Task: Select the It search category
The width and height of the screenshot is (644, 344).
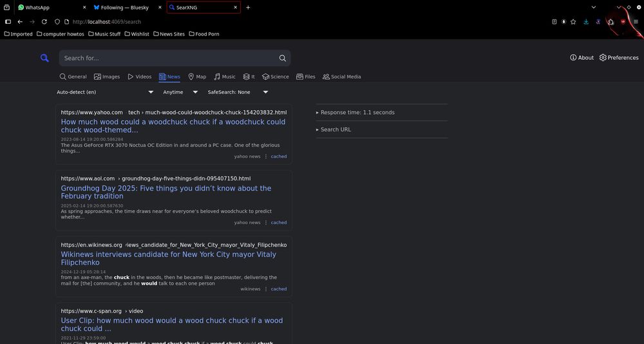Action: coord(249,77)
